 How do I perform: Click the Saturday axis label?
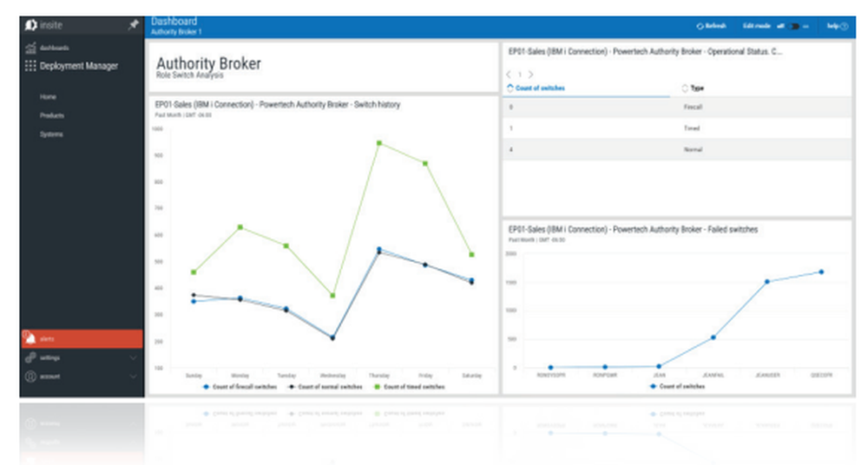[x=471, y=376]
